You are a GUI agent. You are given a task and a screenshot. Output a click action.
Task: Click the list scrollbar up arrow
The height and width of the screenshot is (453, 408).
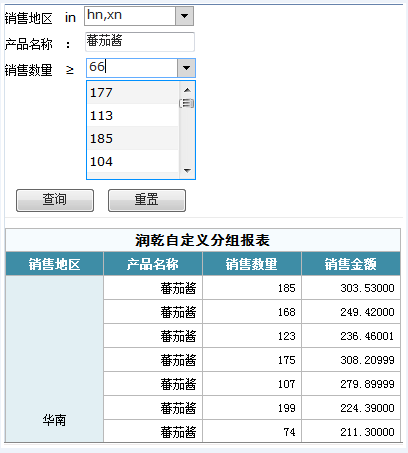click(x=187, y=90)
